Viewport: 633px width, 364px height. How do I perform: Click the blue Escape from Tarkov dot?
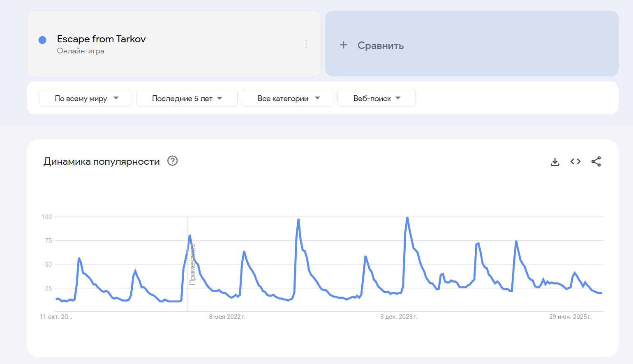click(42, 40)
